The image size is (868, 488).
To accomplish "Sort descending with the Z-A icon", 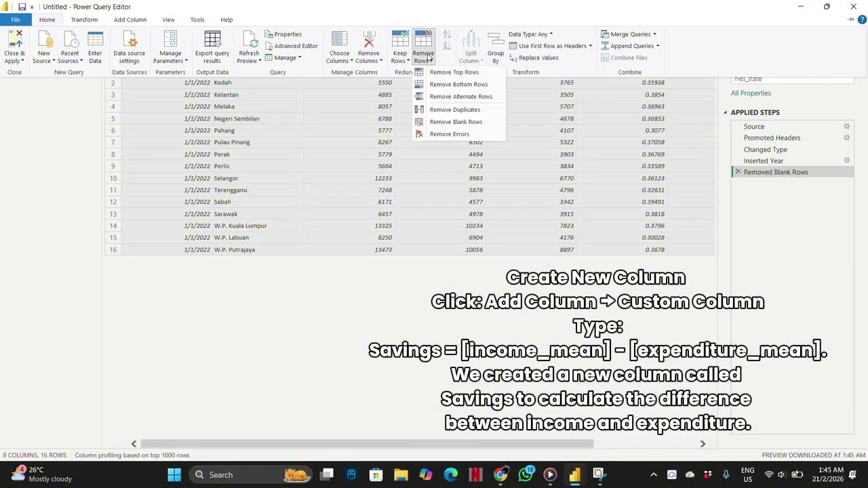I will click(x=447, y=46).
